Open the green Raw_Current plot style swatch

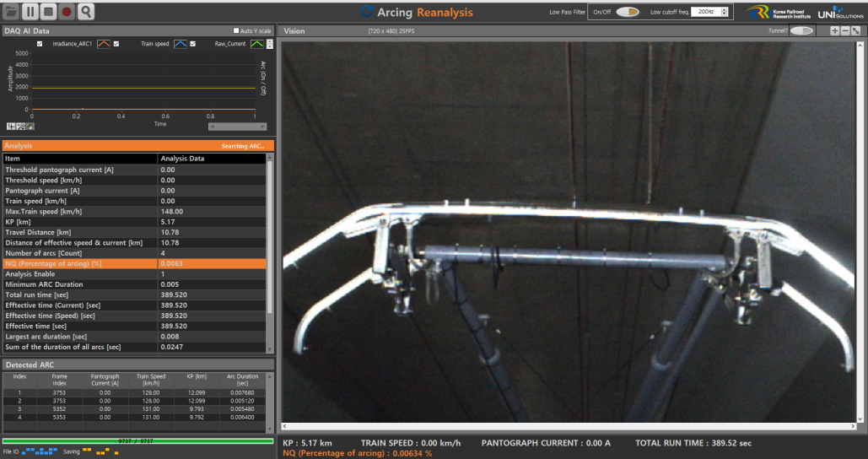click(256, 44)
